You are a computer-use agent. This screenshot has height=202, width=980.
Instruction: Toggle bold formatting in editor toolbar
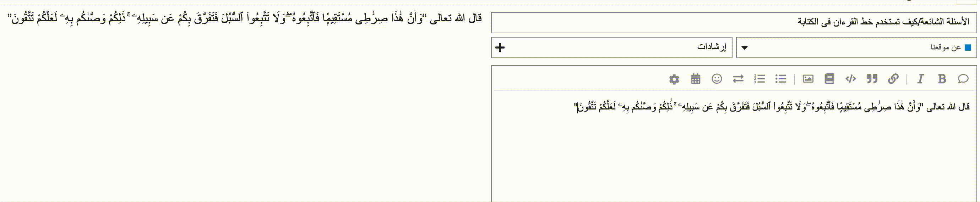point(942,79)
